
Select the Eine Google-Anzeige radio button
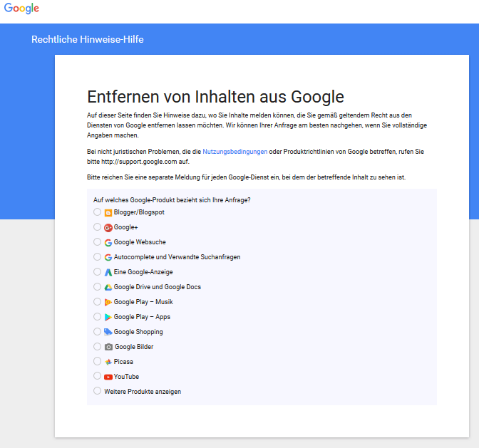coord(97,271)
